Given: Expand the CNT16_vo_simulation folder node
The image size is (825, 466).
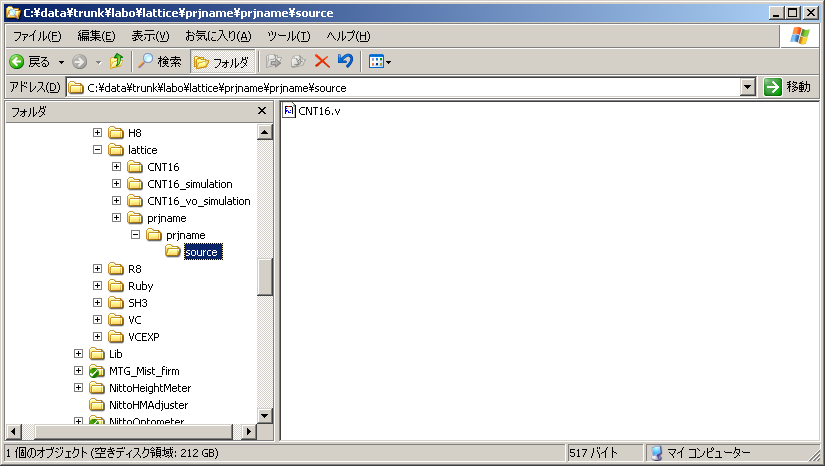Looking at the screenshot, I should coord(116,200).
